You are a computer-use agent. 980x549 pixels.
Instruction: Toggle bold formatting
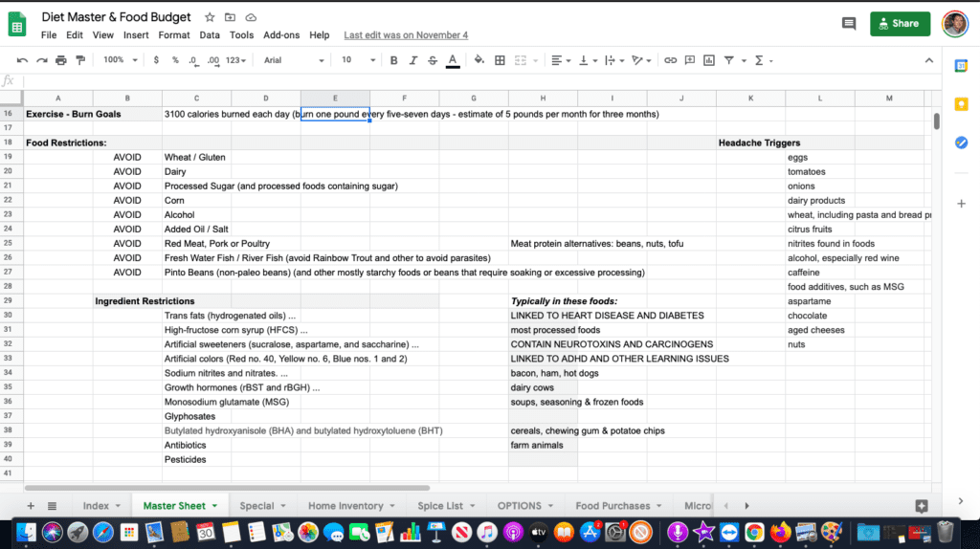pos(393,60)
